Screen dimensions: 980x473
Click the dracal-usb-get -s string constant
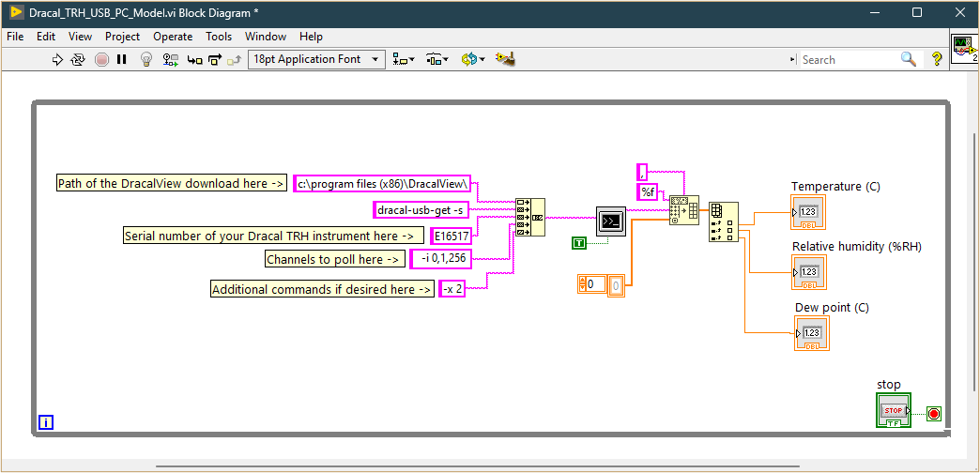click(420, 210)
